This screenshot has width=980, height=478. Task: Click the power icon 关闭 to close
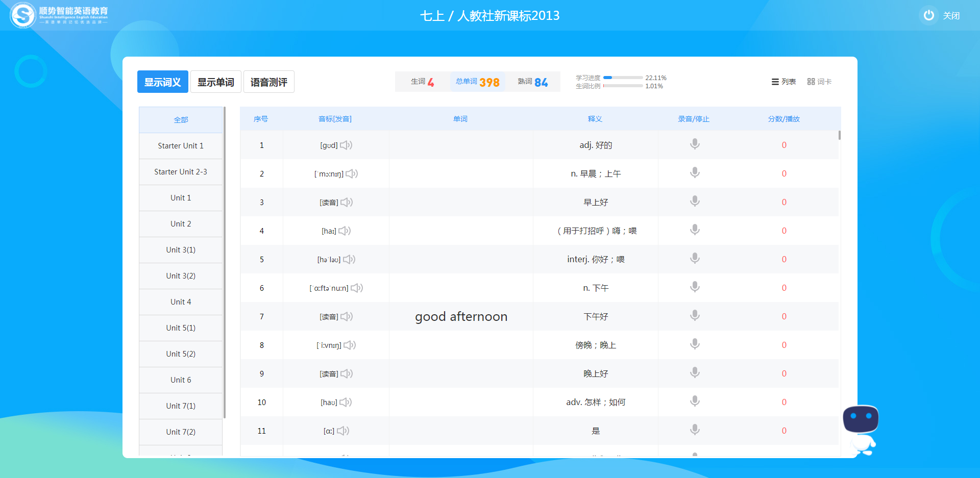point(929,15)
